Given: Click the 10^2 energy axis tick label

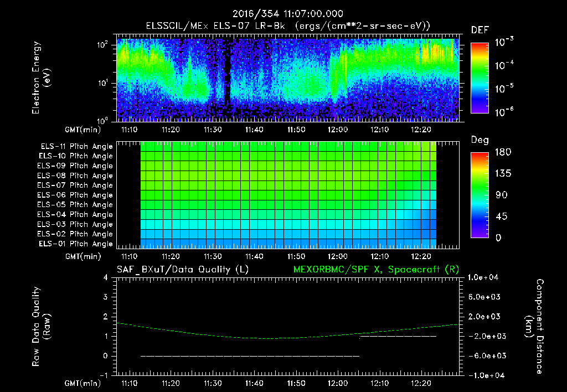Looking at the screenshot, I should tap(103, 45).
